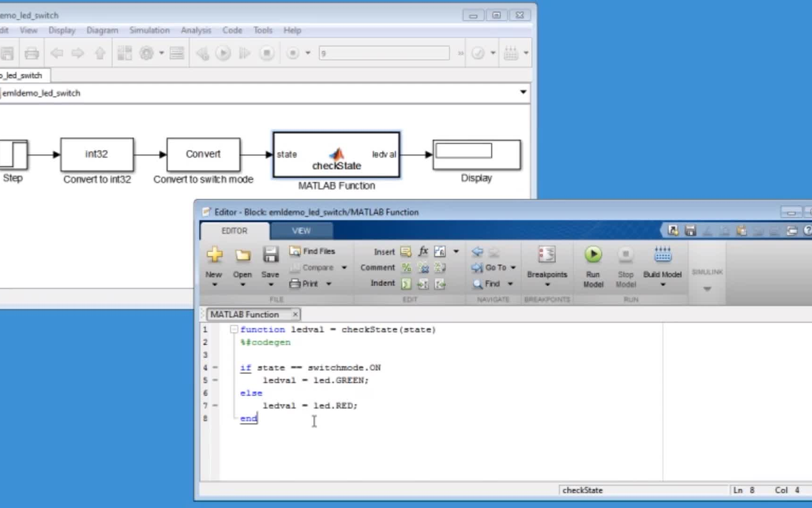Expand the Print dropdown arrow in the Editor

coord(329,284)
